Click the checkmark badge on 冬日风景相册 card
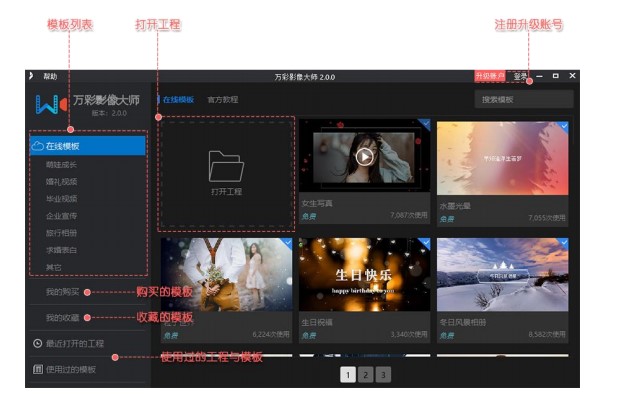This screenshot has height=396, width=622. click(x=563, y=243)
